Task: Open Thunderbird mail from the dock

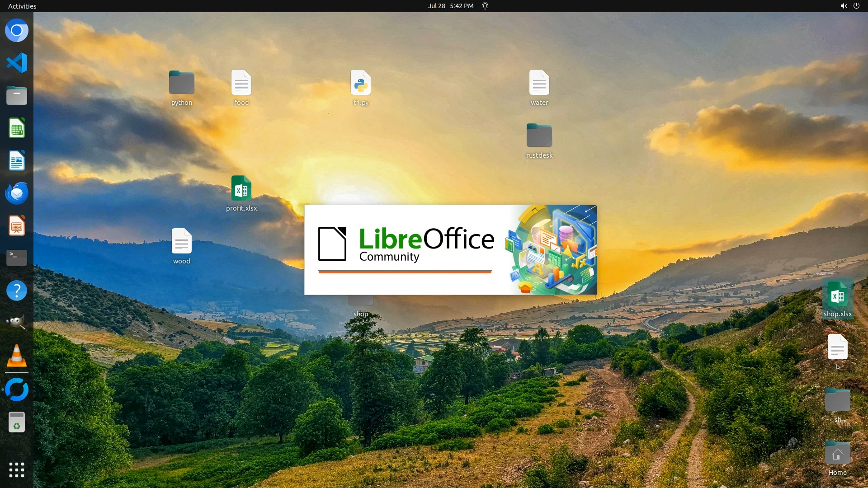Action: 17,193
